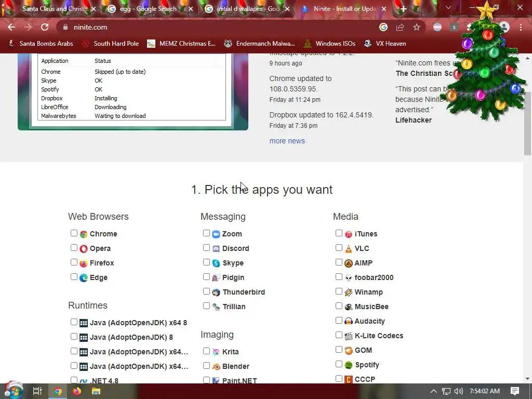
Task: Click the Audacity headphones icon
Action: pos(349,321)
